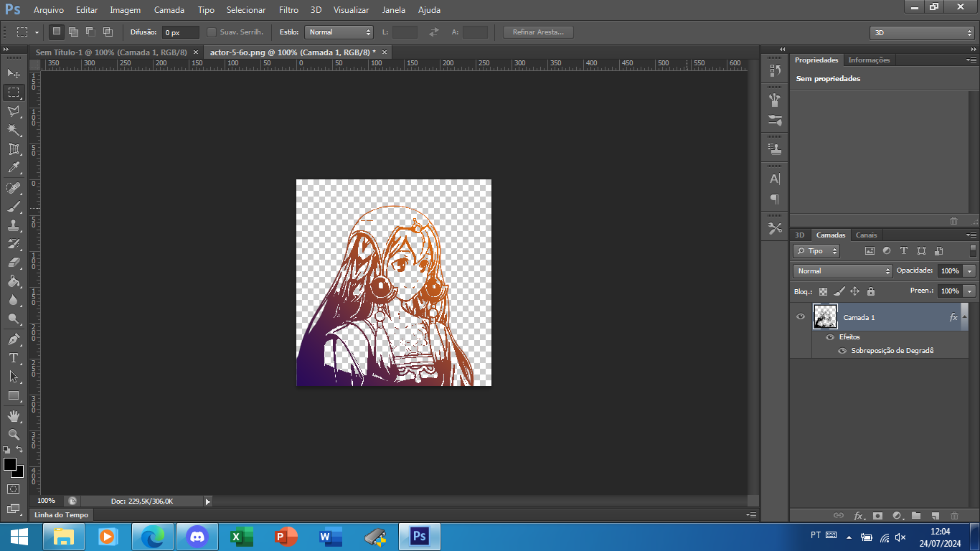
Task: Switch to Sem Título-1 document tab
Action: [x=111, y=52]
